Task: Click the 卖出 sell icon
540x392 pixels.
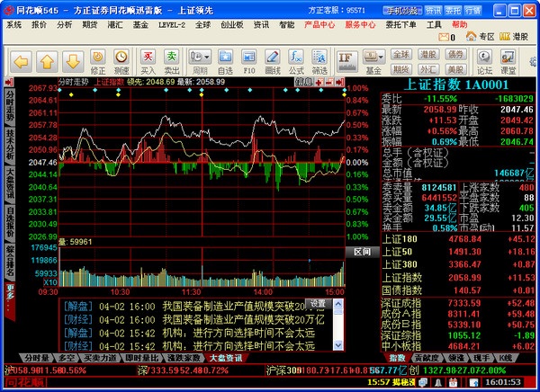Action: pos(172,61)
